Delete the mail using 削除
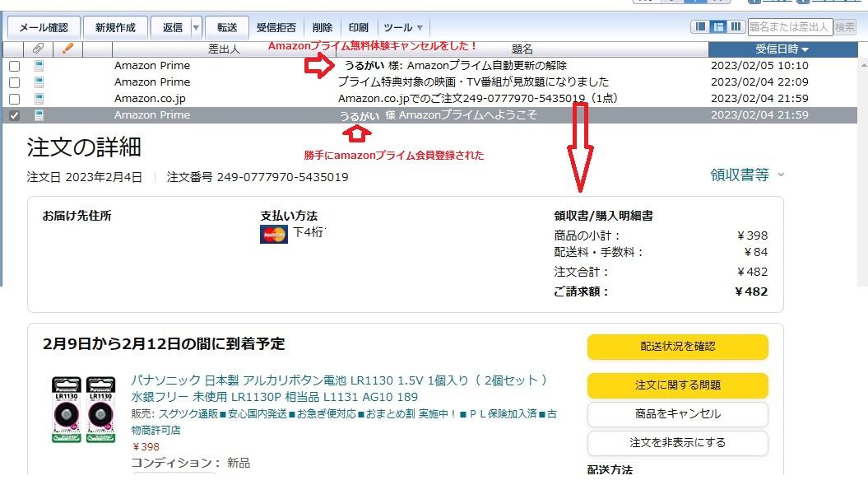 click(323, 27)
